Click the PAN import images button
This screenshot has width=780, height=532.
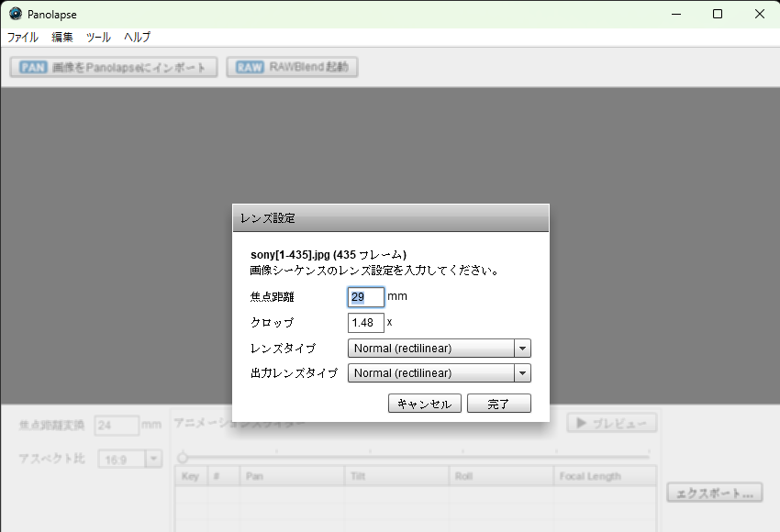(114, 67)
